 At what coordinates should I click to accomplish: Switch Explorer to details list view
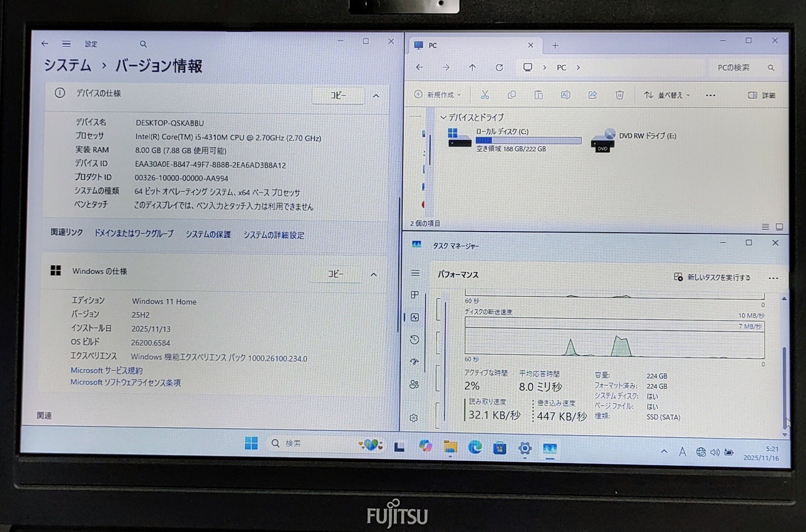[766, 227]
